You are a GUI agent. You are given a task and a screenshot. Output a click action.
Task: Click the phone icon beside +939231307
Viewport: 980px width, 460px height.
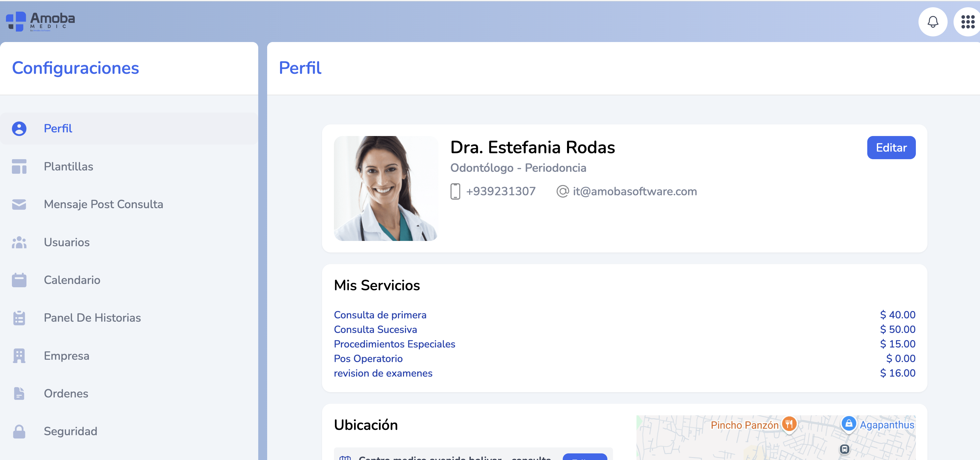pyautogui.click(x=455, y=191)
